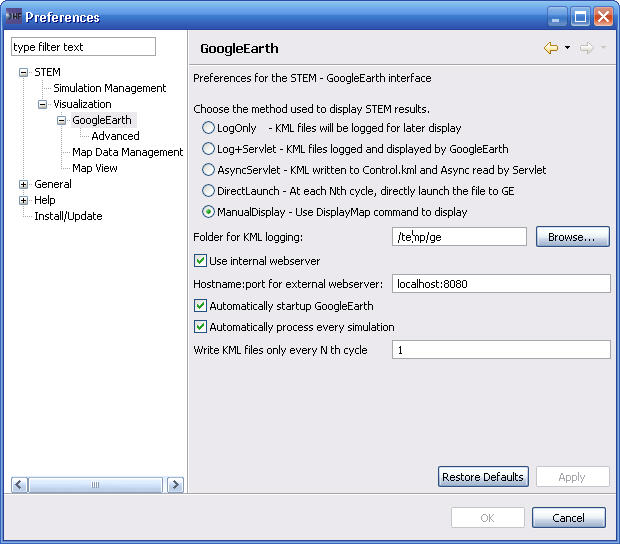The width and height of the screenshot is (620, 544).
Task: Toggle Automatically process every simulation
Action: click(x=200, y=327)
